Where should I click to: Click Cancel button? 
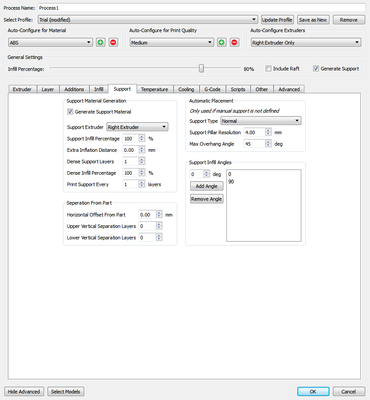[x=349, y=391]
